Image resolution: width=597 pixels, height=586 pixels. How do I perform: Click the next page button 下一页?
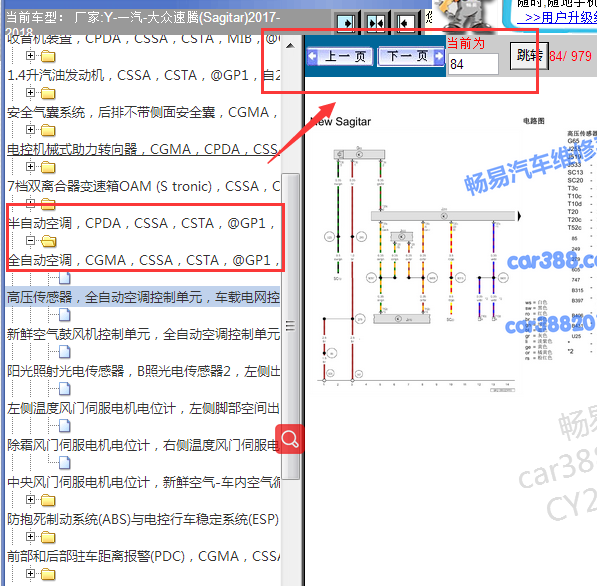(x=411, y=57)
